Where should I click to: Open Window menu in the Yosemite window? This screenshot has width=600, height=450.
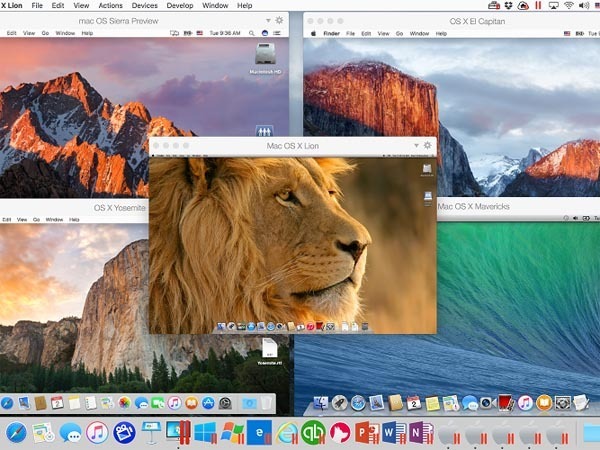coord(54,220)
